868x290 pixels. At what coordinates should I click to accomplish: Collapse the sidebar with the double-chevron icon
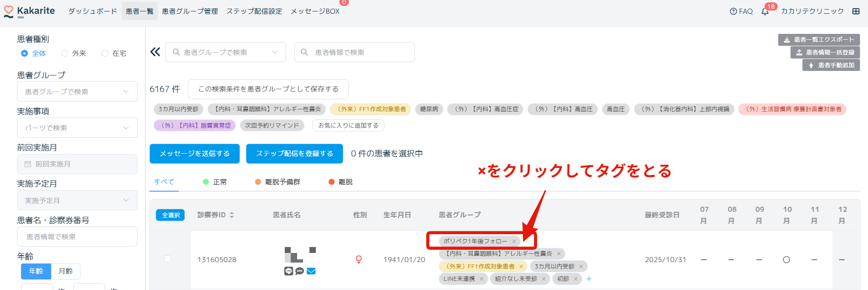[155, 52]
